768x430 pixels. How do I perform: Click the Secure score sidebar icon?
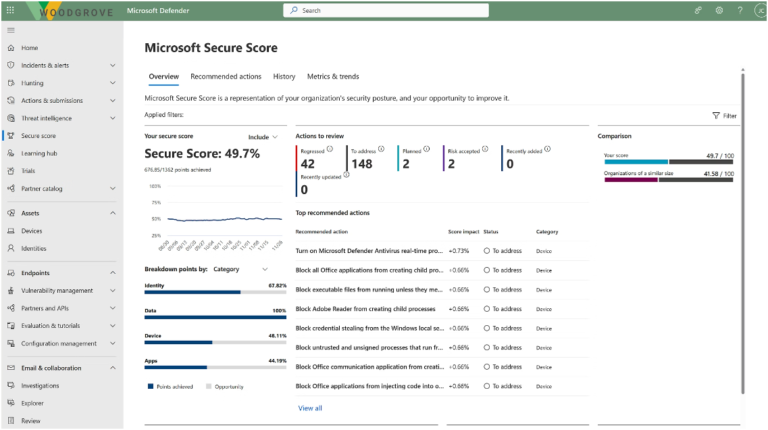click(x=10, y=135)
